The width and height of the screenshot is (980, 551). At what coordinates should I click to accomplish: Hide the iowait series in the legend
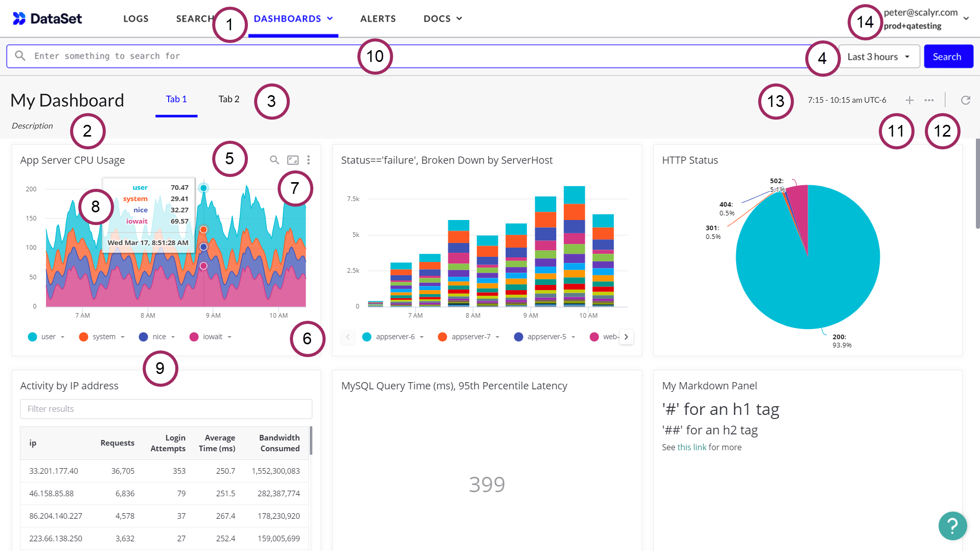click(x=212, y=337)
